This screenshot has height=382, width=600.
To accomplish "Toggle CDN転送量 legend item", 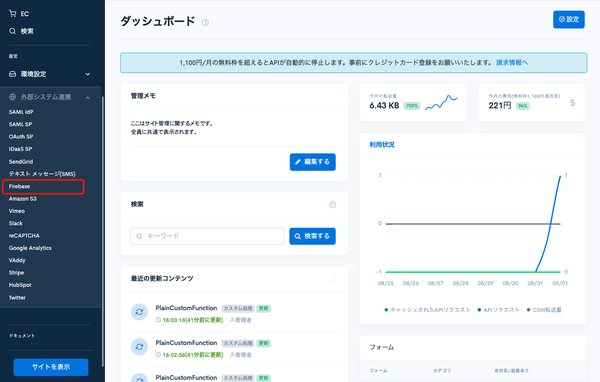I will 544,310.
